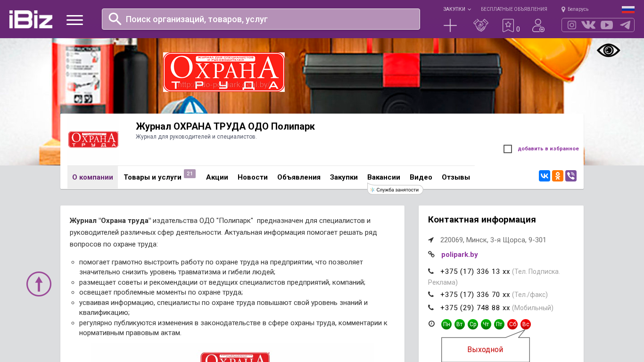
Task: Focus the organization search input field
Action: 261,19
